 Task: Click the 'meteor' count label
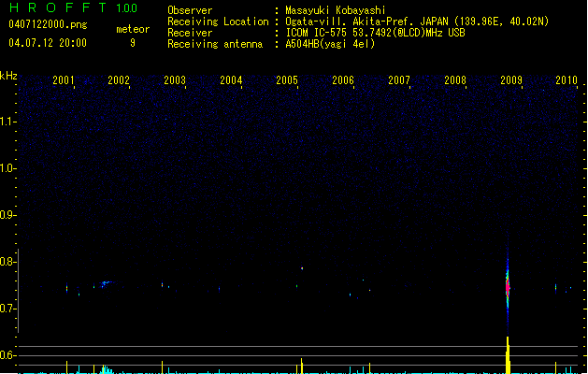(133, 29)
